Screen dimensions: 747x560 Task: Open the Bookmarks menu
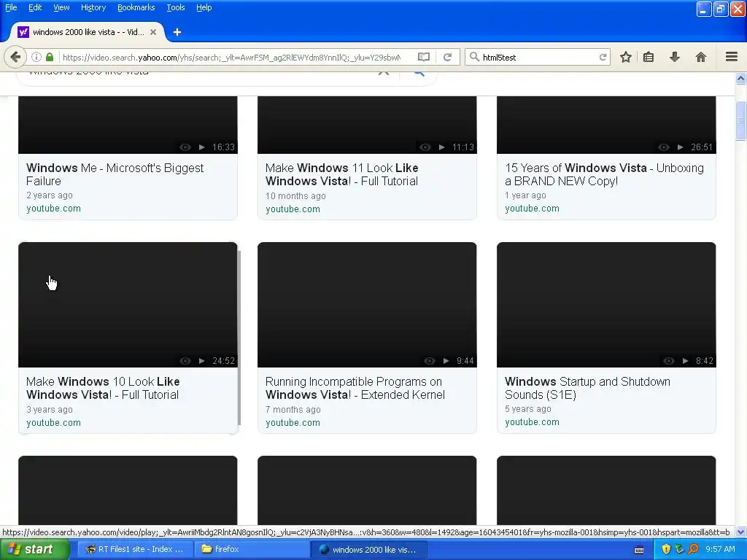point(136,7)
